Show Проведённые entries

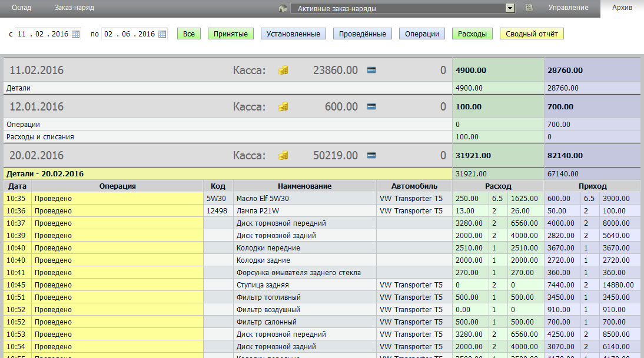(x=362, y=34)
